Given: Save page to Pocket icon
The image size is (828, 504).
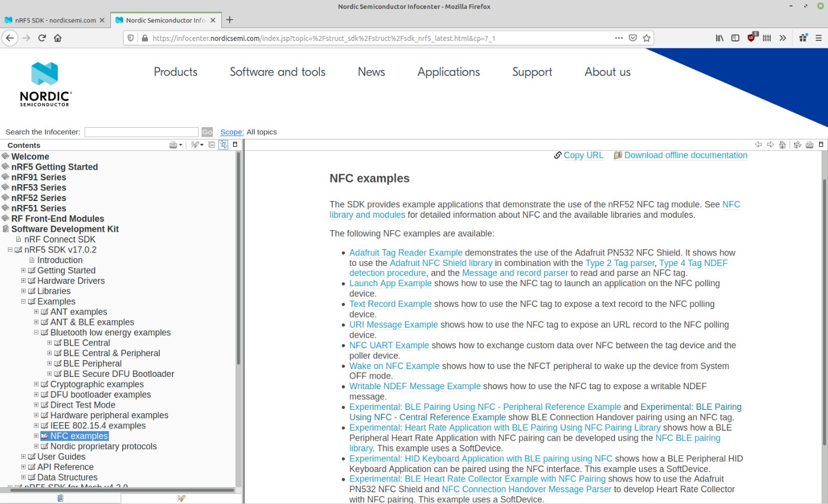Looking at the screenshot, I should (632, 38).
